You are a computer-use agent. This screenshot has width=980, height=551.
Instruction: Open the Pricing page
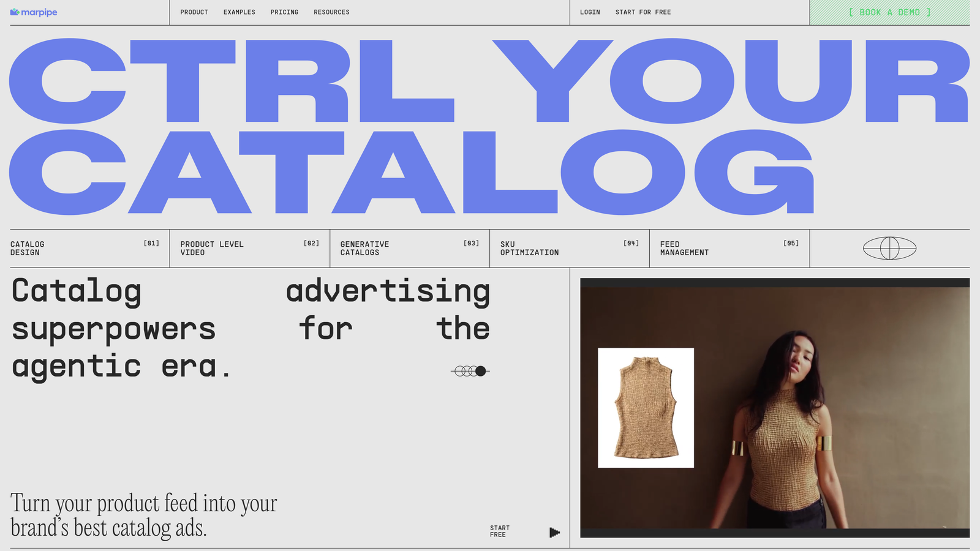pos(284,12)
